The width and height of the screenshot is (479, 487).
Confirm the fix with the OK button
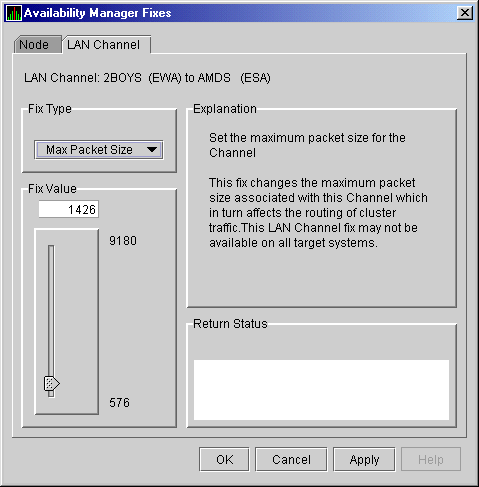[224, 459]
